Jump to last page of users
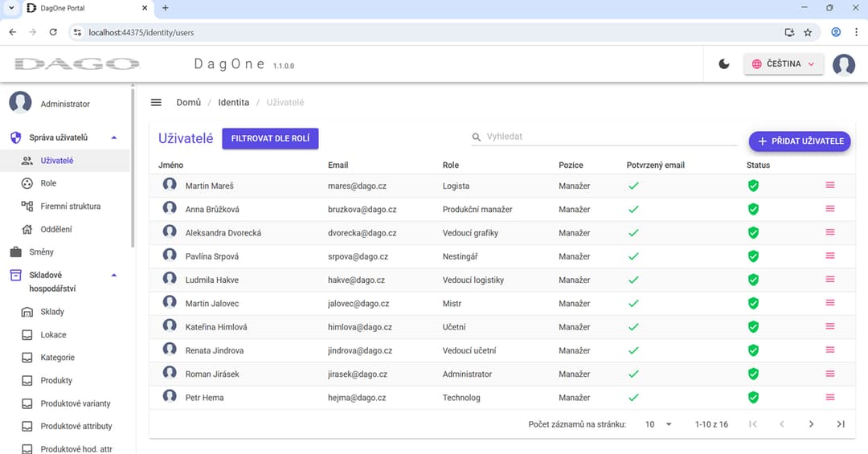 pyautogui.click(x=841, y=424)
